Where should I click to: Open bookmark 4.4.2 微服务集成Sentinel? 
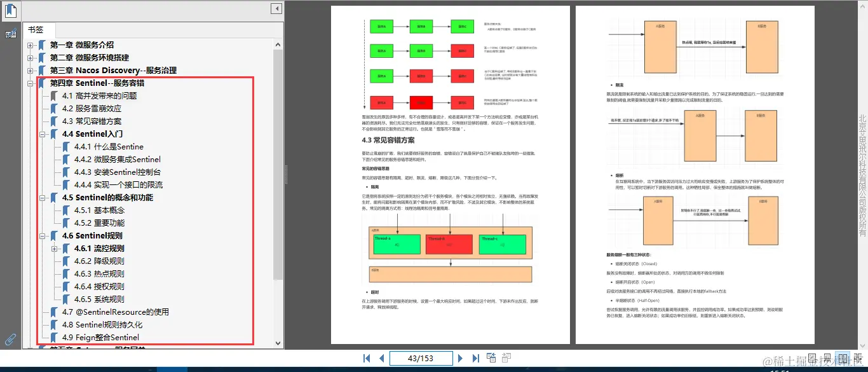tap(118, 160)
